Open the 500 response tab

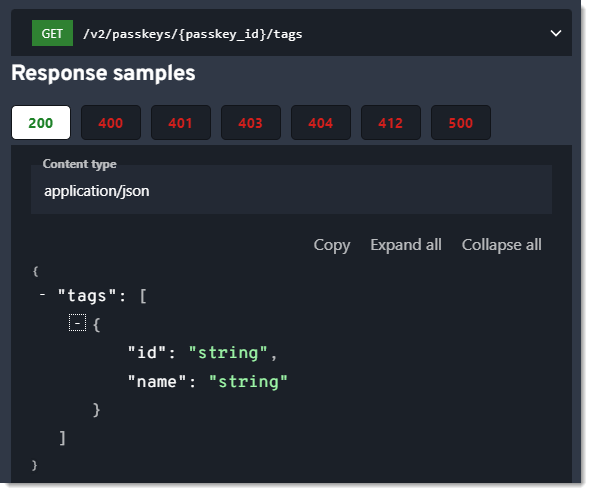pyautogui.click(x=461, y=123)
